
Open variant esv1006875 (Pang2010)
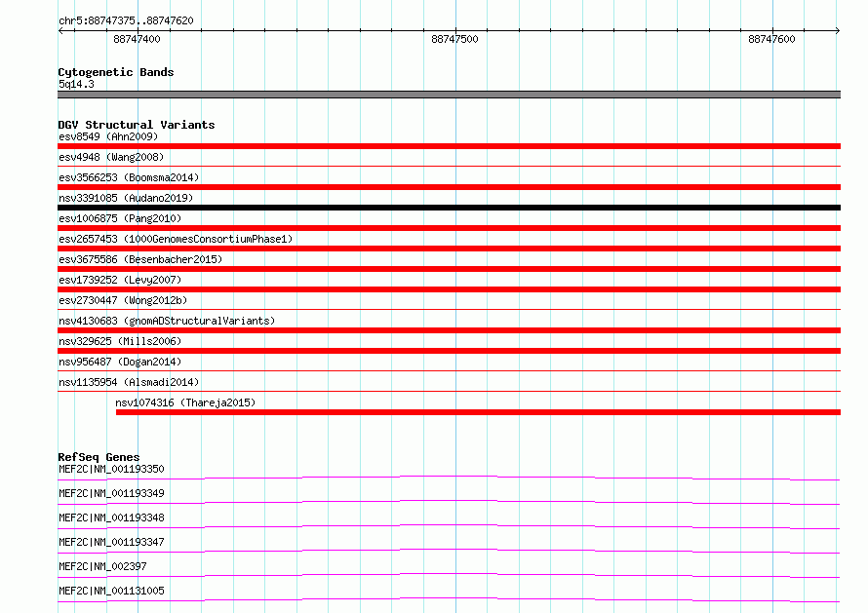pos(120,218)
